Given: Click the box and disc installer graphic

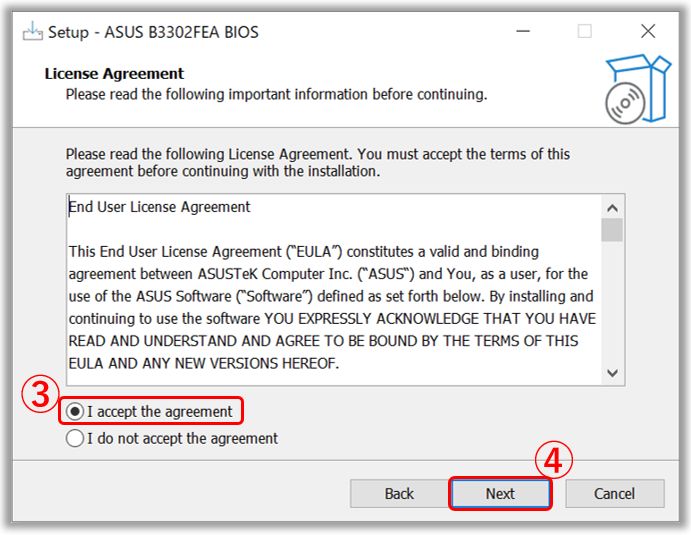Looking at the screenshot, I should 638,89.
